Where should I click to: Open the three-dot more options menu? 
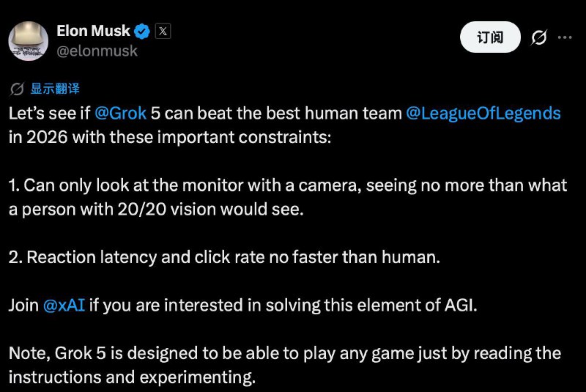(x=565, y=37)
